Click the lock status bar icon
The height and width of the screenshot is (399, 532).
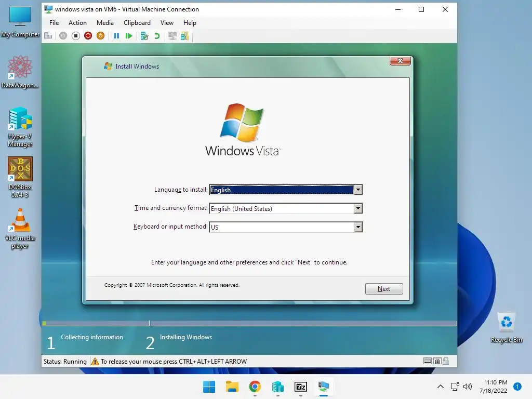click(445, 361)
